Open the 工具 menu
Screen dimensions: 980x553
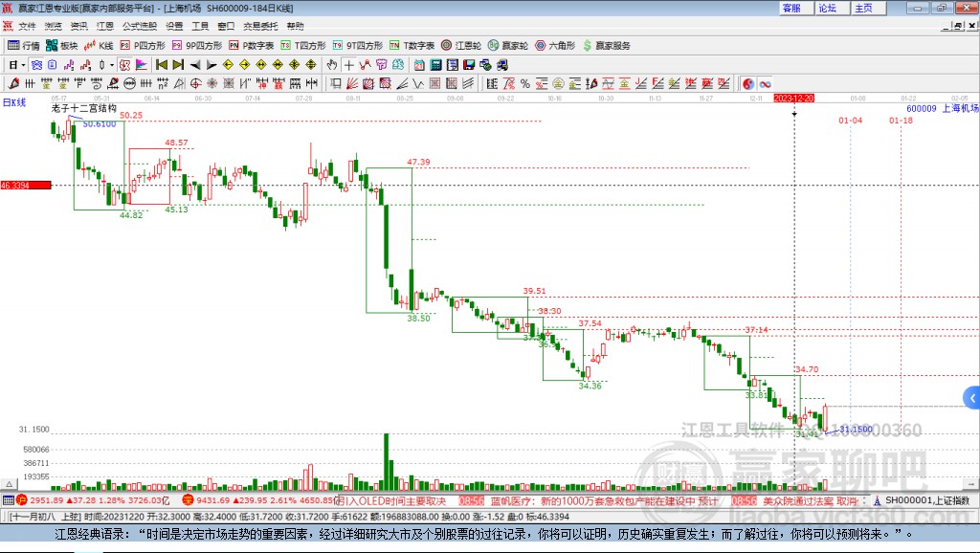tap(200, 26)
